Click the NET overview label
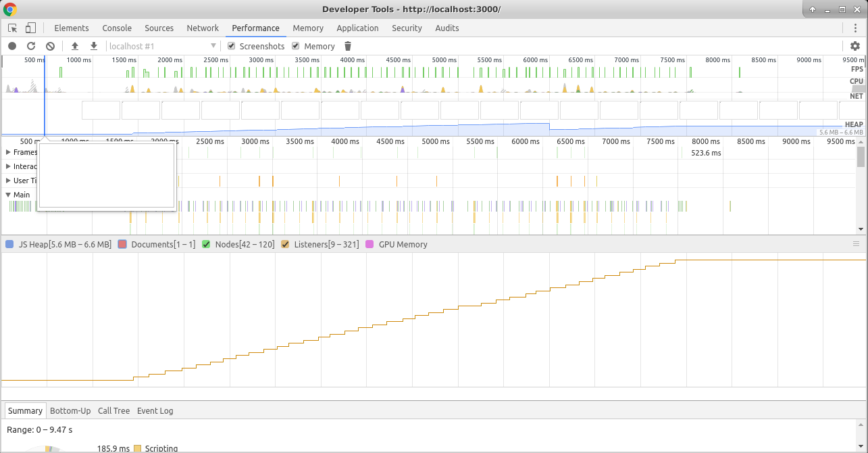The image size is (868, 453). tap(857, 96)
